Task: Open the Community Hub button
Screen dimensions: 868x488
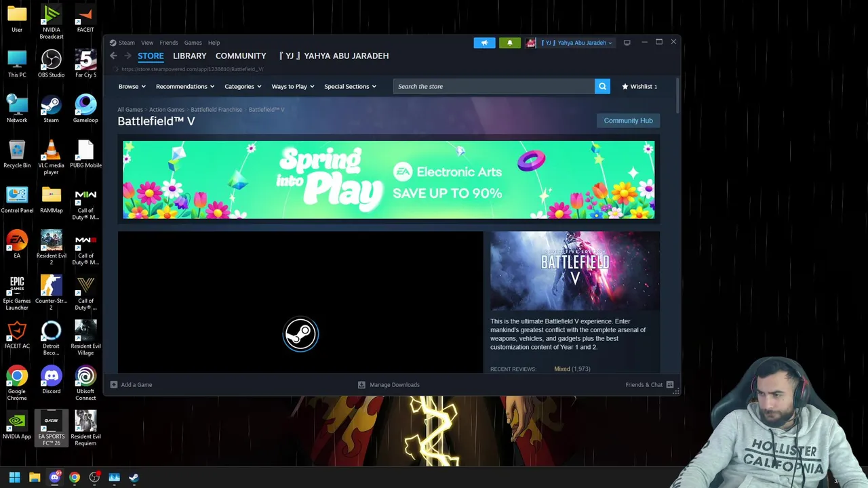Action: [x=628, y=121]
